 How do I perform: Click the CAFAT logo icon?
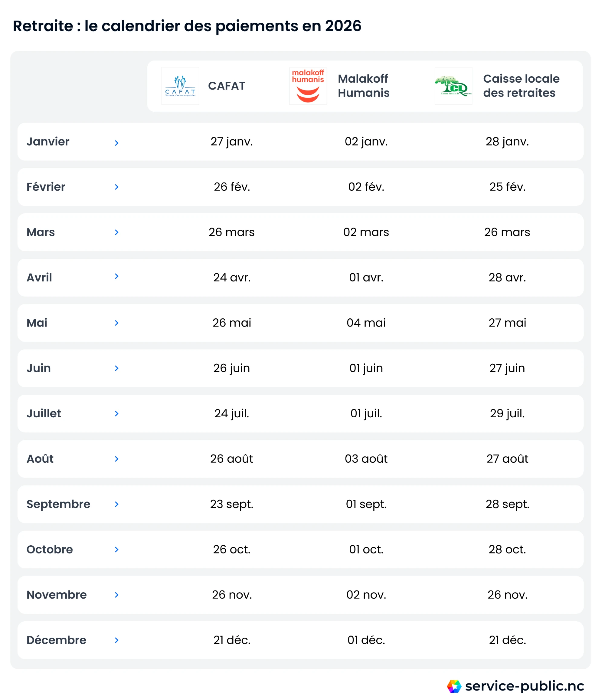click(180, 86)
